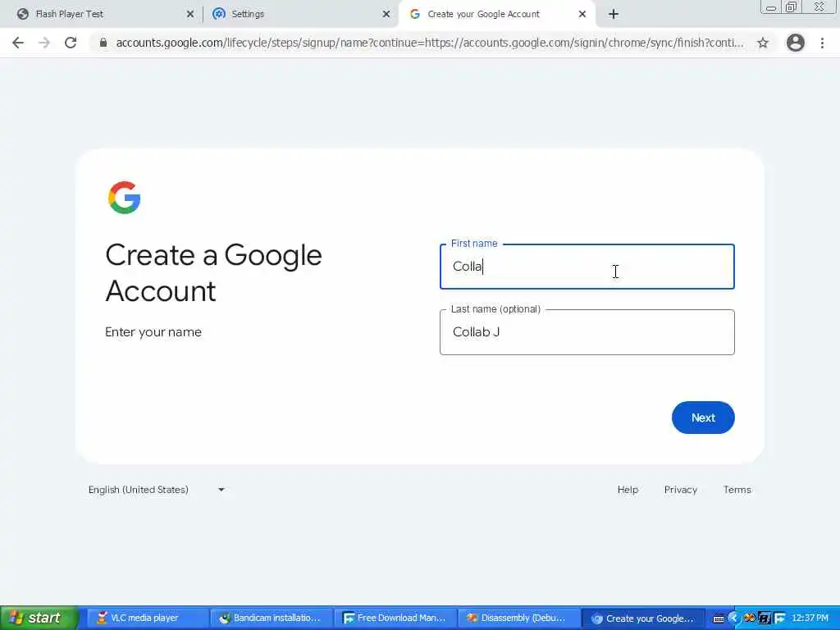
Task: Click the Google logo on the signup card
Action: 125,198
